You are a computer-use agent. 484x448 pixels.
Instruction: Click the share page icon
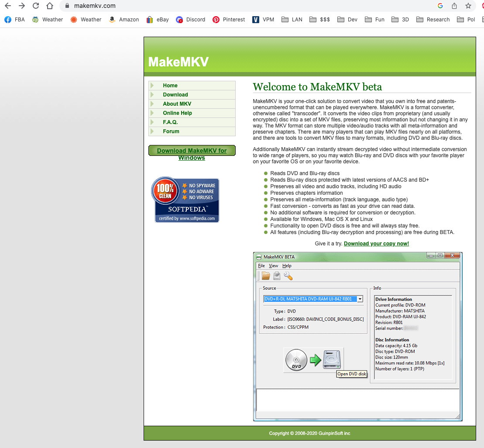[x=454, y=6]
